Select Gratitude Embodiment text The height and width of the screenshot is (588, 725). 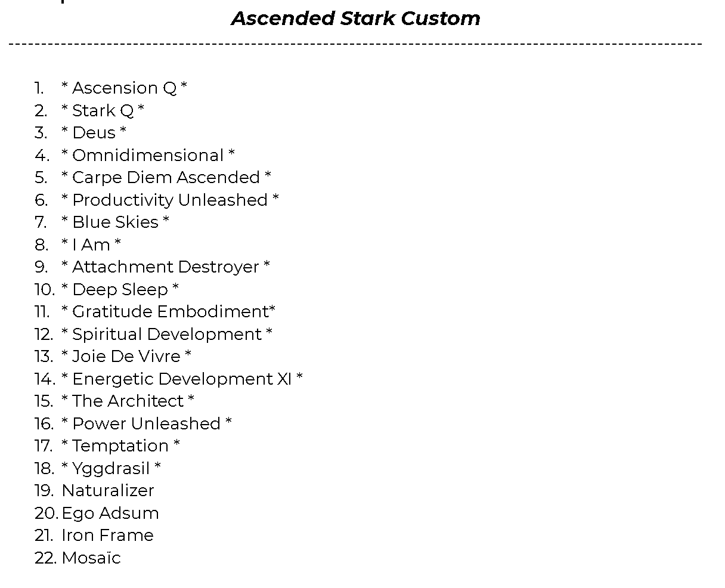click(168, 312)
